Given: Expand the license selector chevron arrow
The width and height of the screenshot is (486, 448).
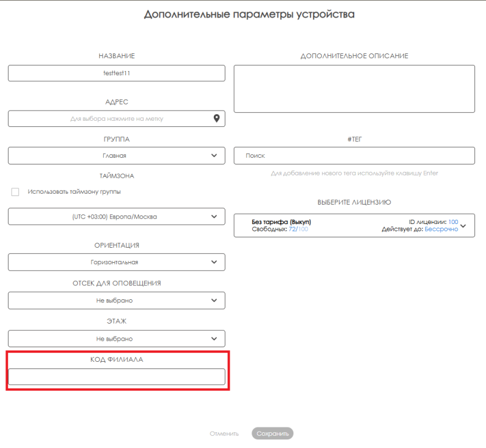Looking at the screenshot, I should click(464, 226).
